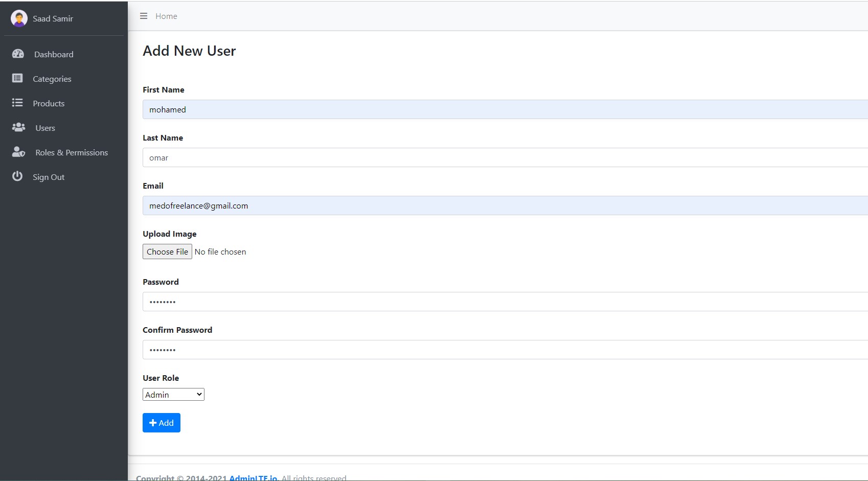Click the First Name field showing mohamed

[x=358, y=109]
